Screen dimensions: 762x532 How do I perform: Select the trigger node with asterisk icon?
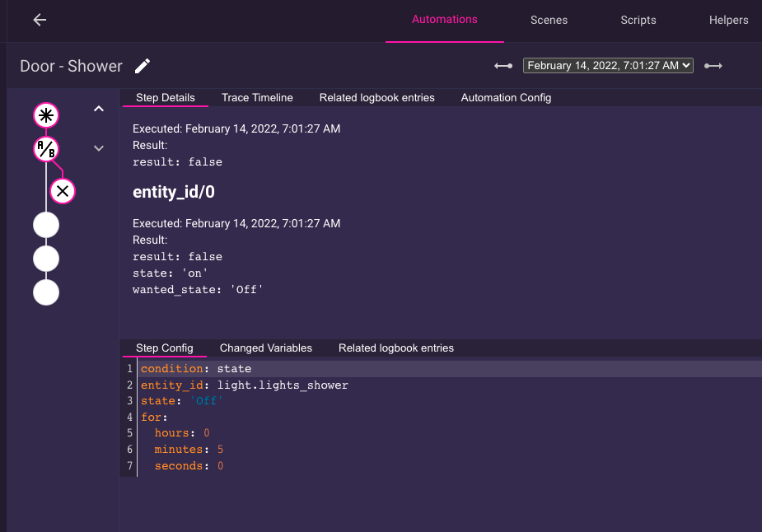(x=46, y=115)
